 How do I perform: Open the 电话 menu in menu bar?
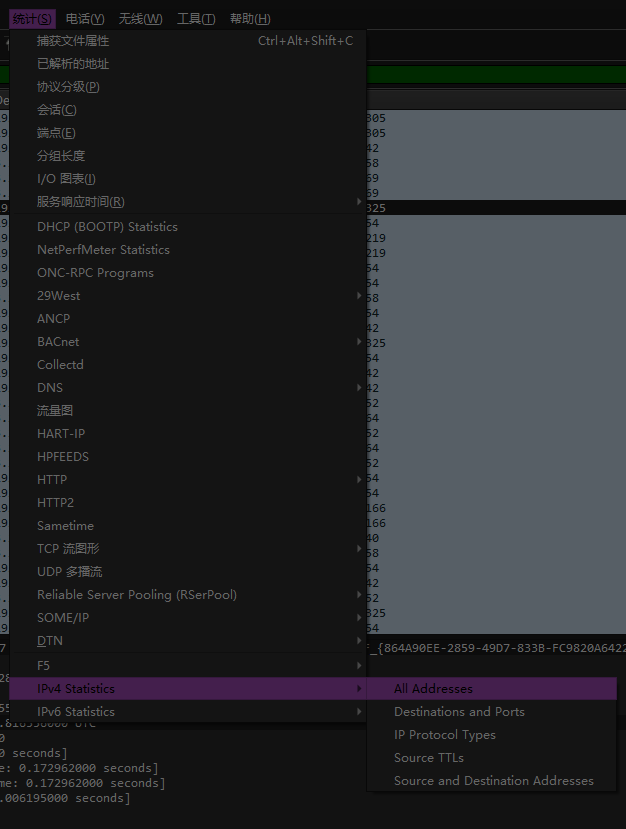[85, 19]
